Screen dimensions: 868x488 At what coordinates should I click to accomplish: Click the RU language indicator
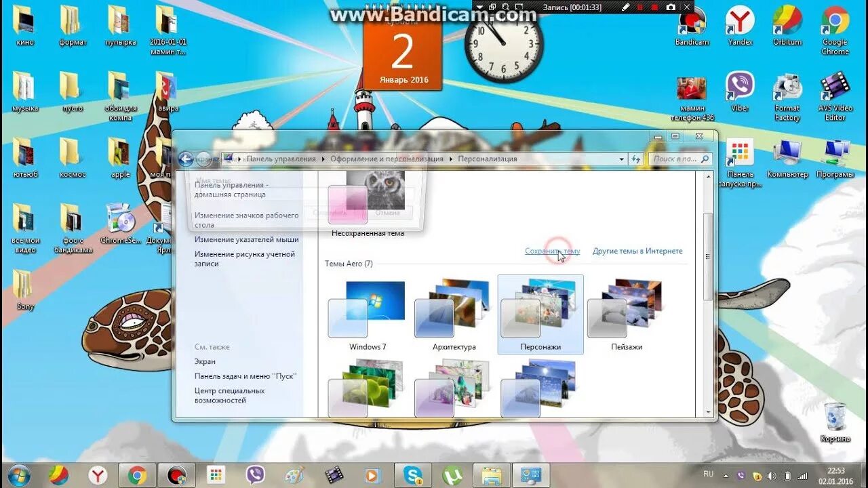(708, 474)
